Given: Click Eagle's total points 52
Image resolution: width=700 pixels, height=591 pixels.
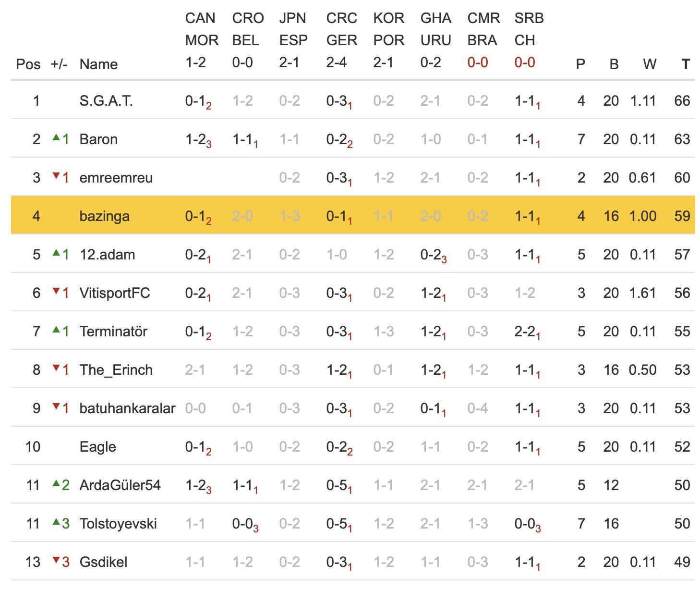Looking at the screenshot, I should pos(682,447).
